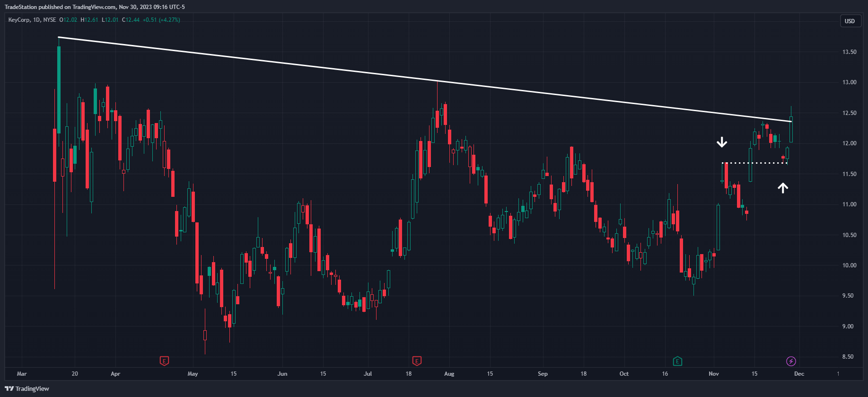Click the open value O12.02
The width and height of the screenshot is (868, 397).
68,20
